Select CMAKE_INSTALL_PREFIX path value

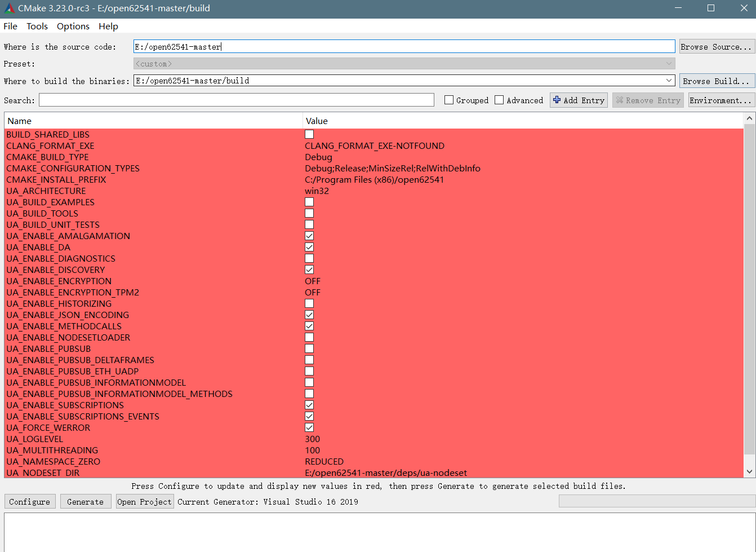pos(375,179)
